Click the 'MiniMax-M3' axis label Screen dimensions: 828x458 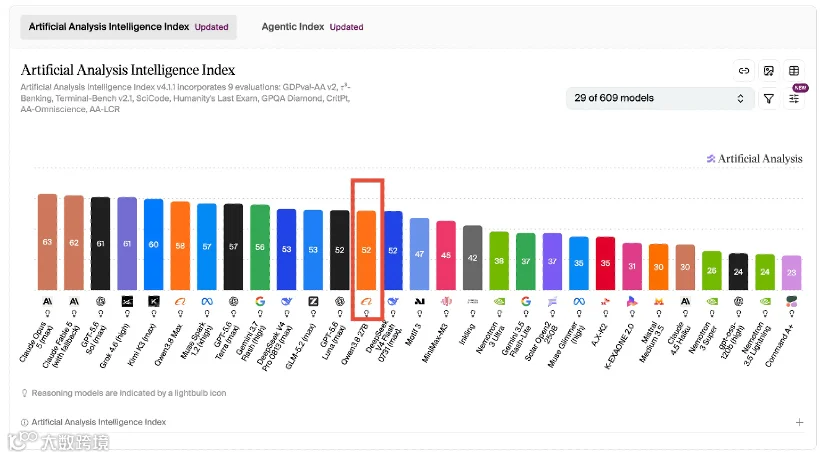(435, 343)
